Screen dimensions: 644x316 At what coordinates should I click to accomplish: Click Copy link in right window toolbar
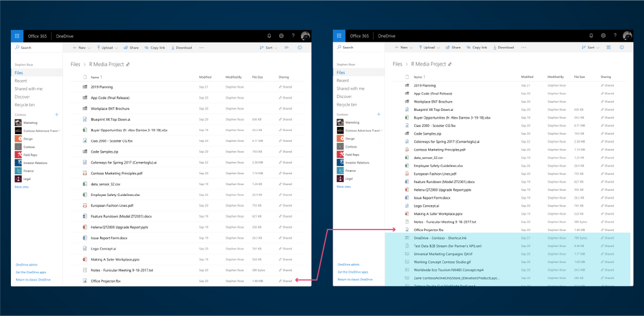[476, 48]
